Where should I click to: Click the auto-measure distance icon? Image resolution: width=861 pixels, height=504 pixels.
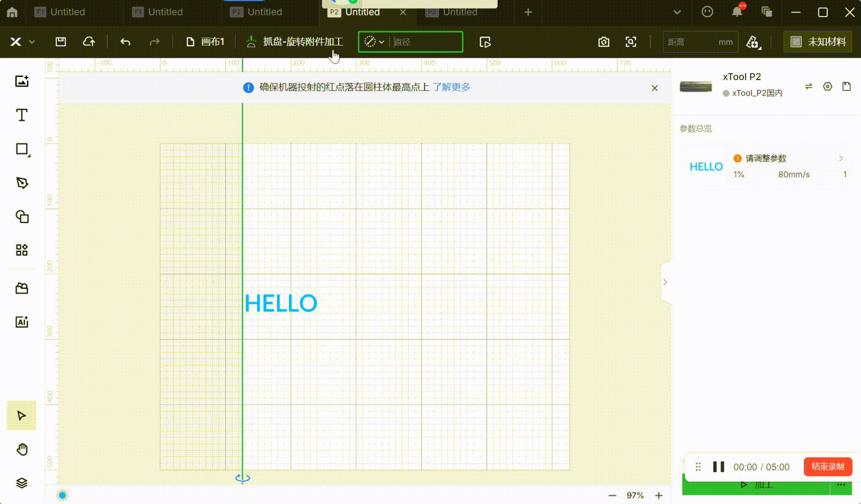tap(753, 42)
